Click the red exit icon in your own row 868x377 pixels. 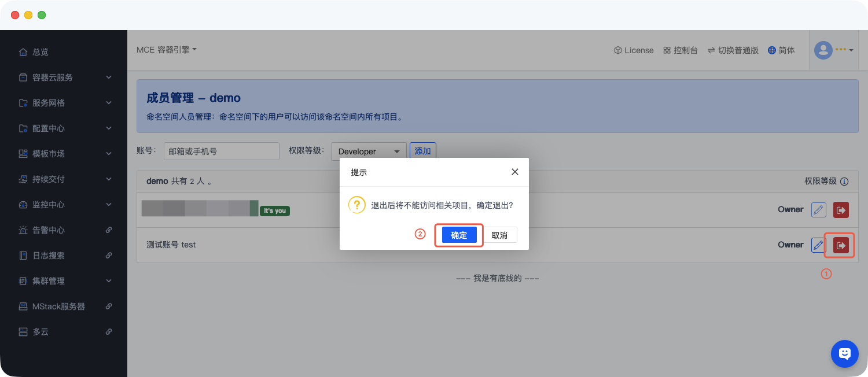point(841,210)
